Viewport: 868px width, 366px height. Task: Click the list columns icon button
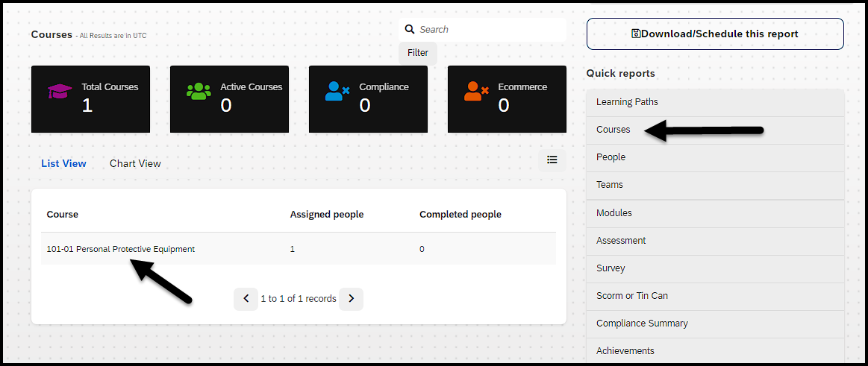[x=552, y=160]
